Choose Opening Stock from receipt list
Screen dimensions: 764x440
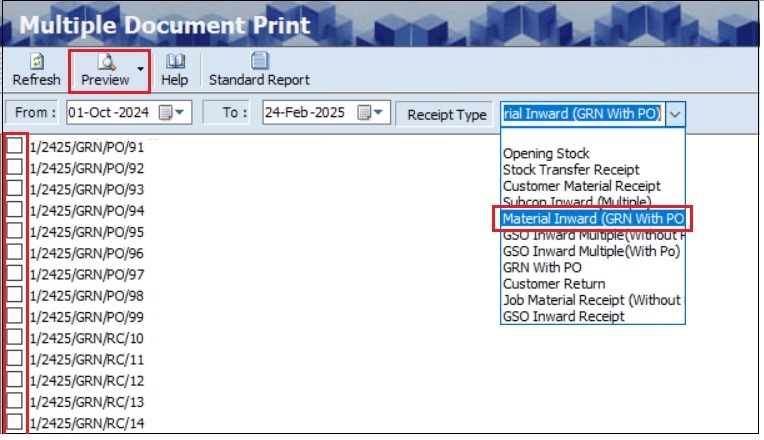click(546, 154)
